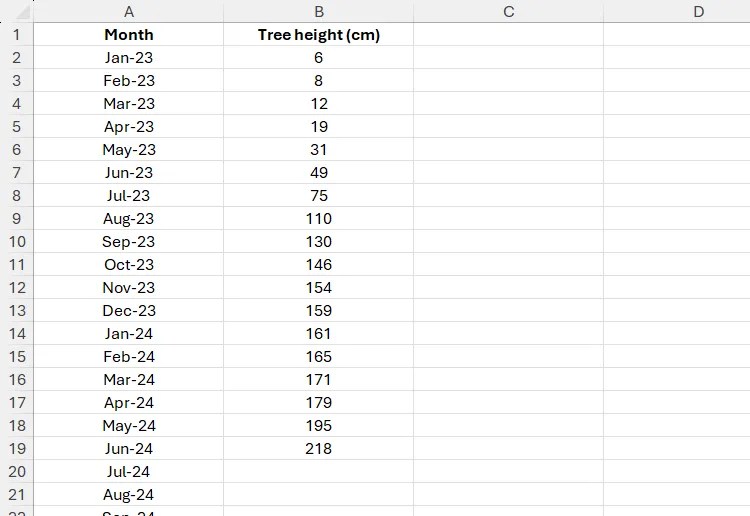Click the Tree height (cm) cell
750x516 pixels.
tap(319, 34)
